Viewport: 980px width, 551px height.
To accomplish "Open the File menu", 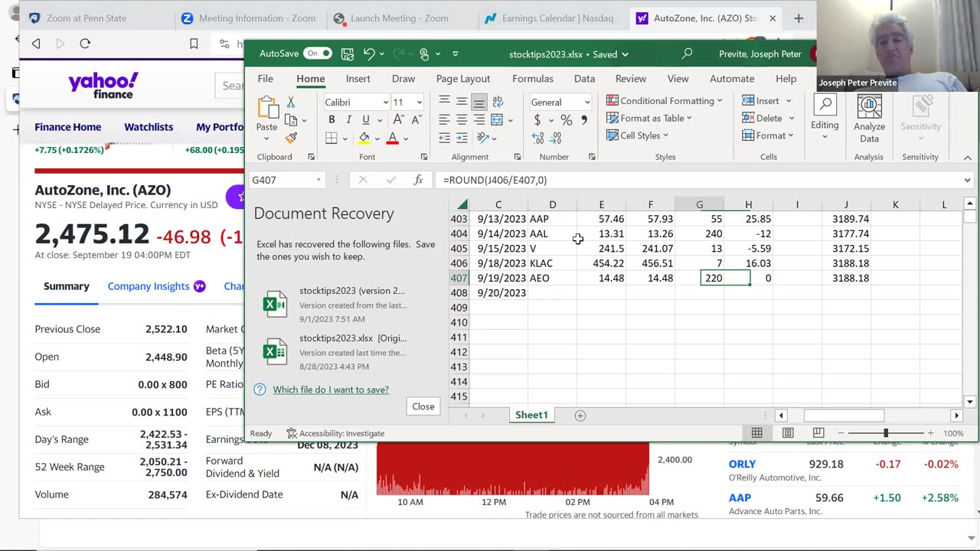I will [265, 79].
